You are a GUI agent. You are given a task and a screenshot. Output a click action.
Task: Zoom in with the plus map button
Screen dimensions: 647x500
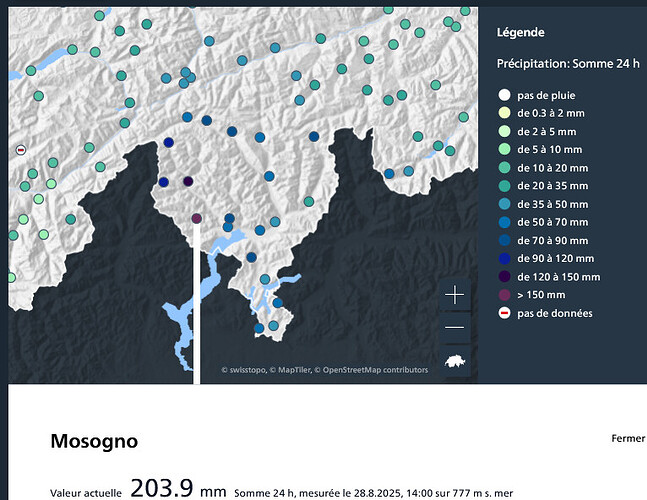coord(454,295)
